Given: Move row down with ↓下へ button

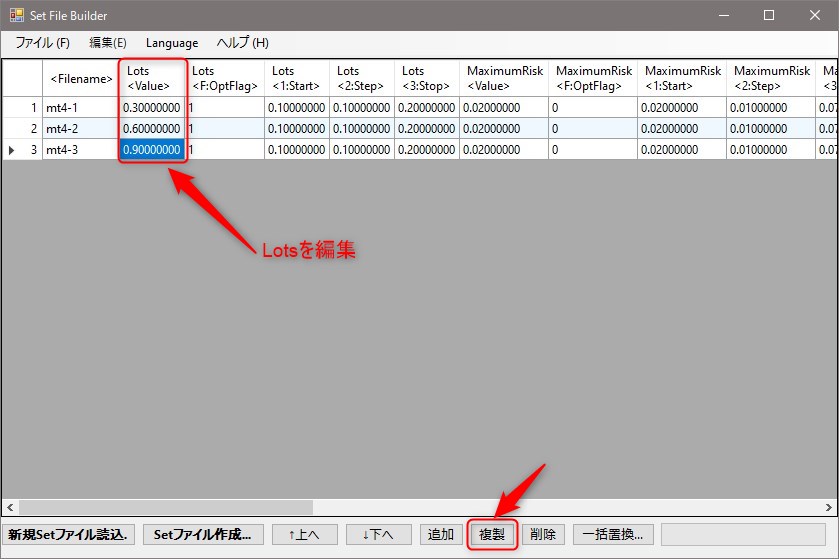Looking at the screenshot, I should click(x=378, y=534).
